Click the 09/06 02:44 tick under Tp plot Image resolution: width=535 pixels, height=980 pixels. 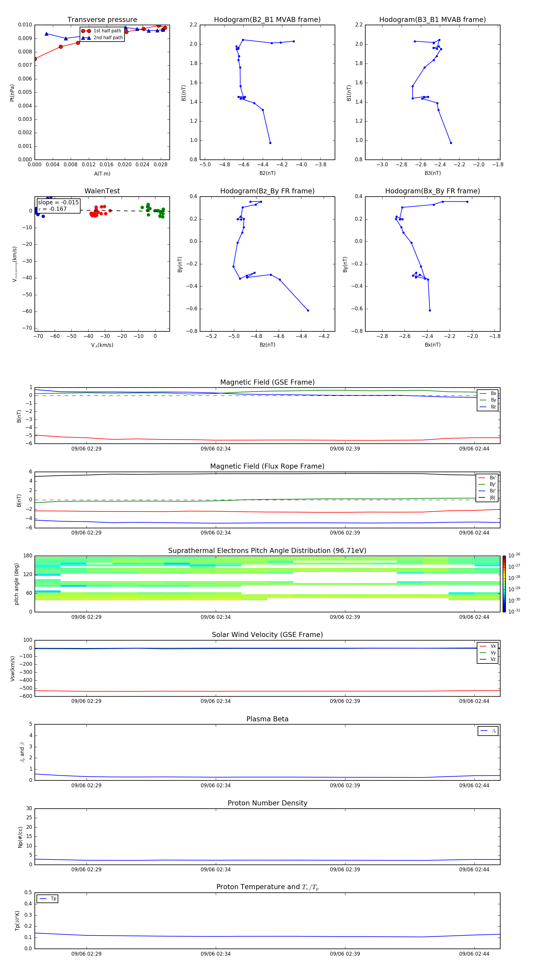(x=474, y=954)
